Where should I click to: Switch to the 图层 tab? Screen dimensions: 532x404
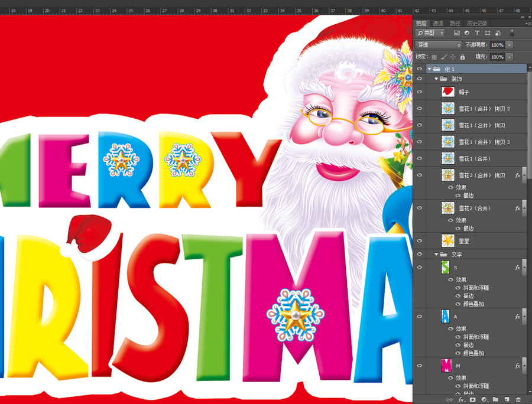pyautogui.click(x=421, y=24)
